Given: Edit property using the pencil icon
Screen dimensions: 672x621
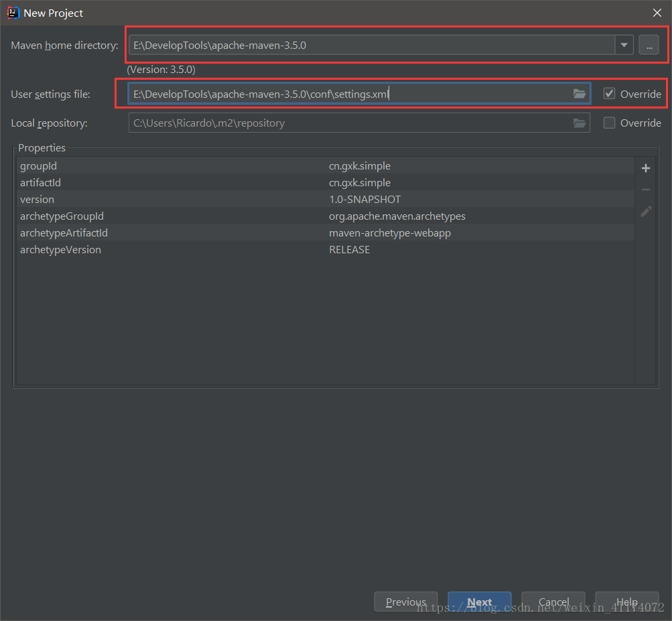Looking at the screenshot, I should coord(646,211).
